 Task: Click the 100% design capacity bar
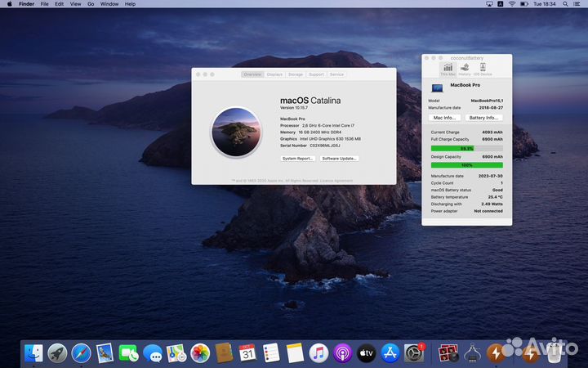467,165
